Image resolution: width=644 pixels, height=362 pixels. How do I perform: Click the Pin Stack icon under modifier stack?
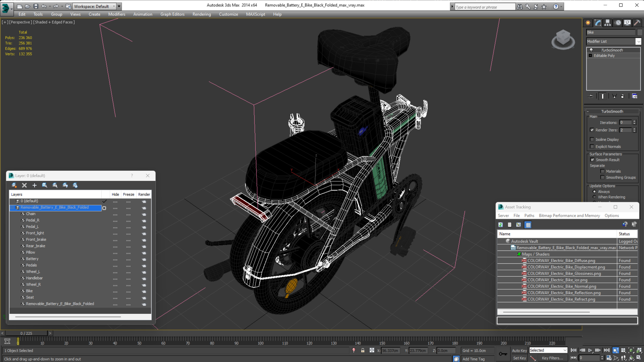tap(591, 96)
